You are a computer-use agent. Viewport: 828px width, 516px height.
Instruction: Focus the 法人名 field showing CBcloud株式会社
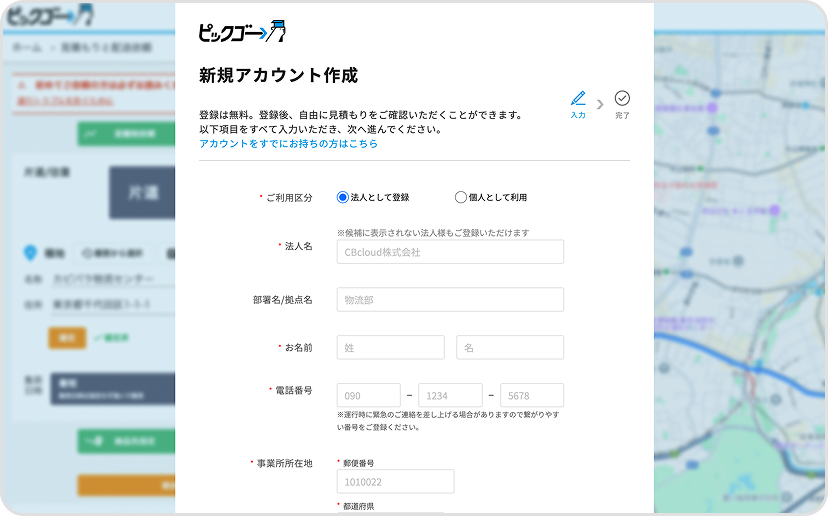click(x=450, y=252)
